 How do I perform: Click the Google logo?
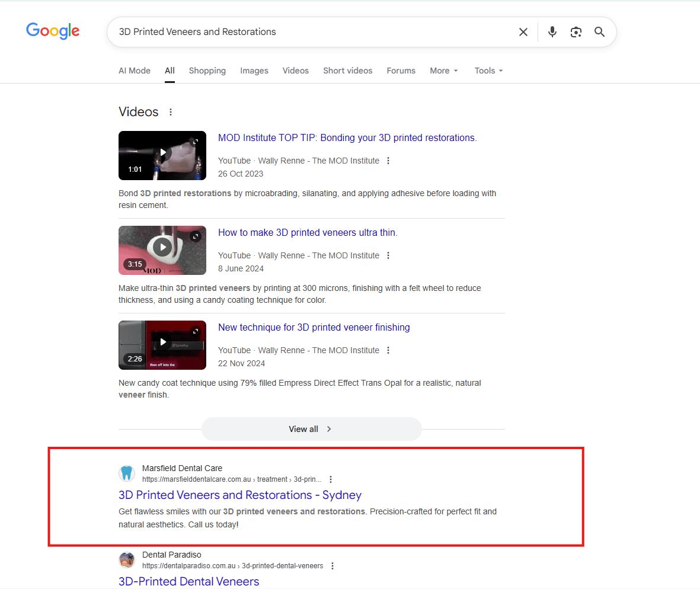(x=53, y=31)
